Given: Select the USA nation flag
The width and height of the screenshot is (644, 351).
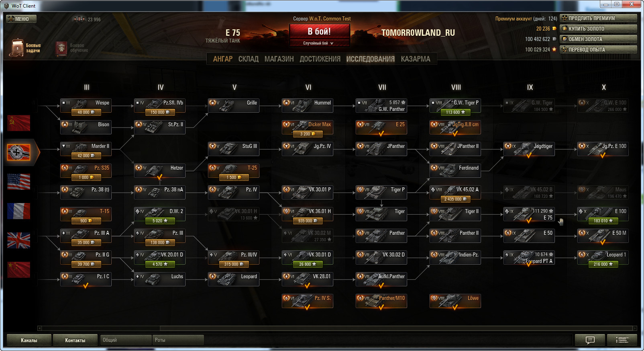Looking at the screenshot, I should 18,182.
